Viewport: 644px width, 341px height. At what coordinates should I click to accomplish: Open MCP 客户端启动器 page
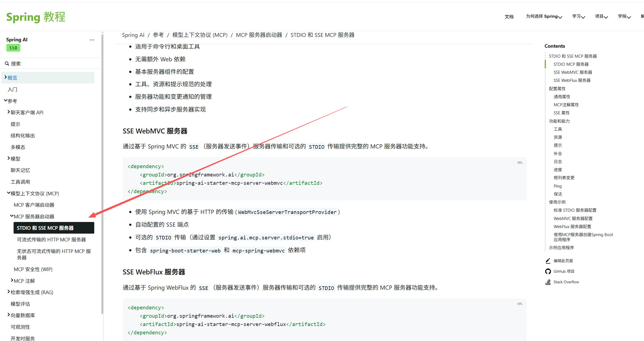point(34,205)
